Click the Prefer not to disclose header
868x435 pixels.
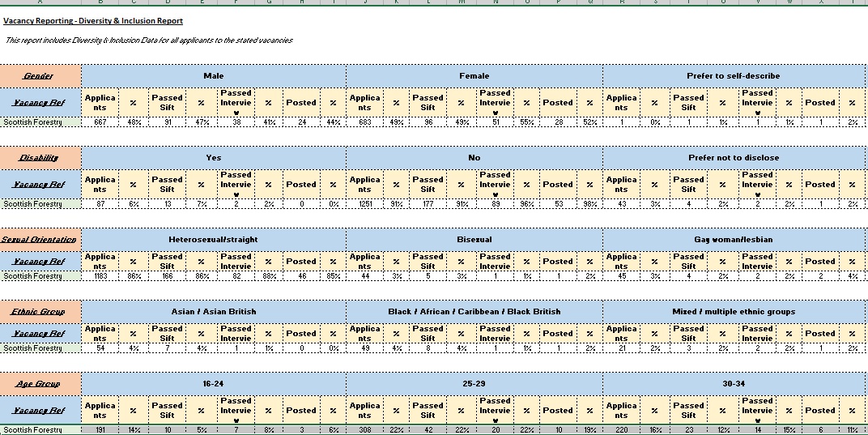[x=733, y=158]
